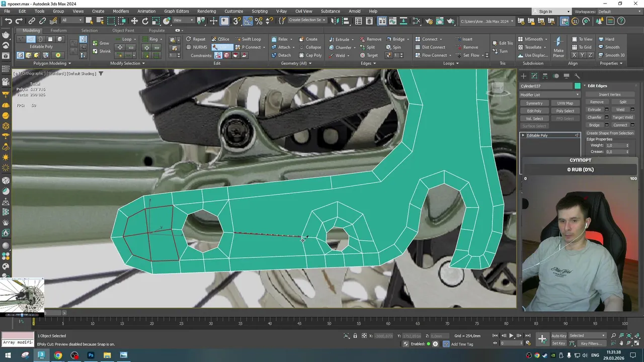
Task: Click Create Shape From Selection button
Action: click(610, 133)
